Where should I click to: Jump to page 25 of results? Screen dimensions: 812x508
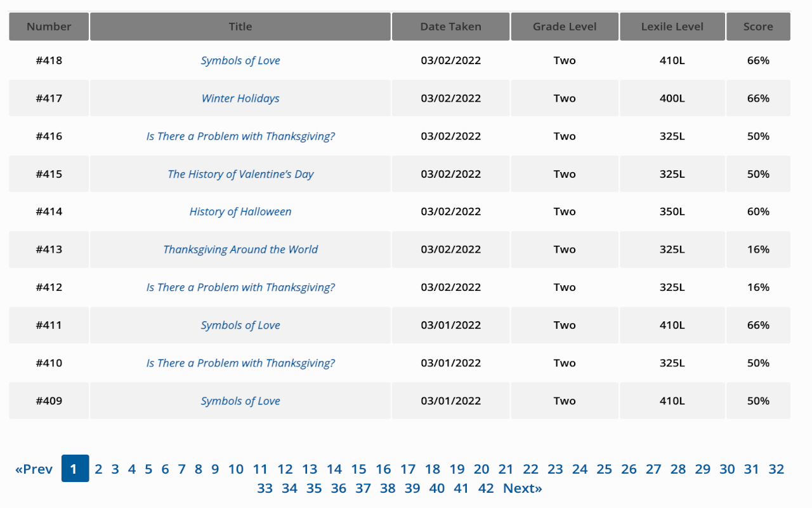click(604, 469)
